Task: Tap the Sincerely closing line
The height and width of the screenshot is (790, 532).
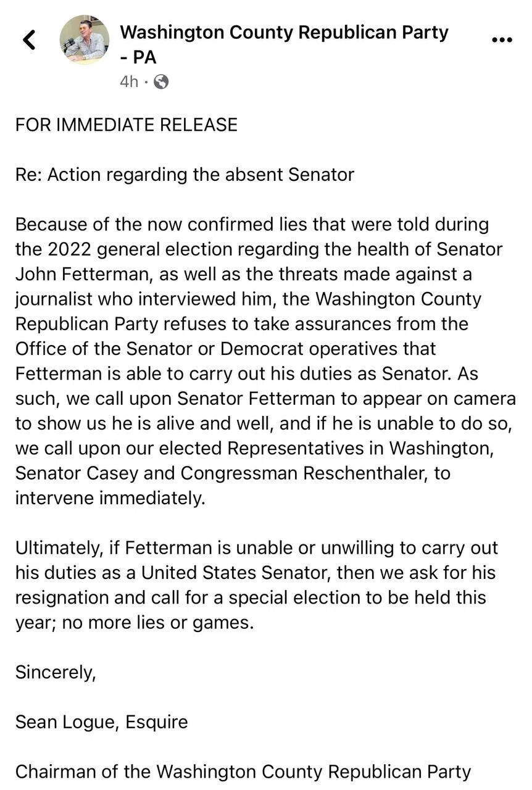Action: pos(56,672)
